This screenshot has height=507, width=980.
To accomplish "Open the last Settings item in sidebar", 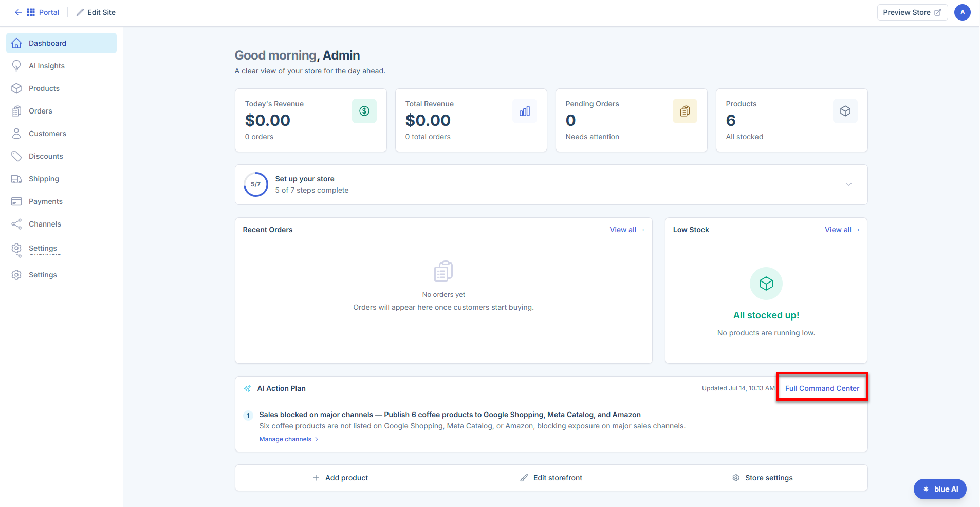I will click(61, 275).
